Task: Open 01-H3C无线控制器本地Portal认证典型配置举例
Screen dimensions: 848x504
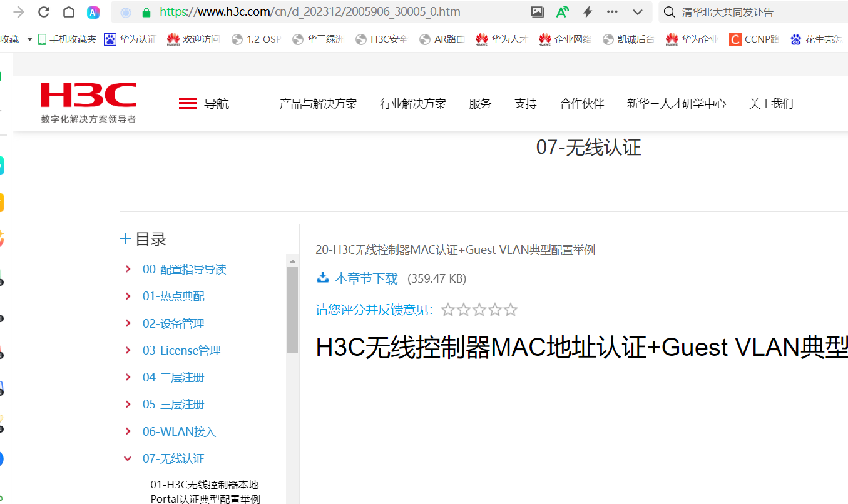Action: click(205, 491)
